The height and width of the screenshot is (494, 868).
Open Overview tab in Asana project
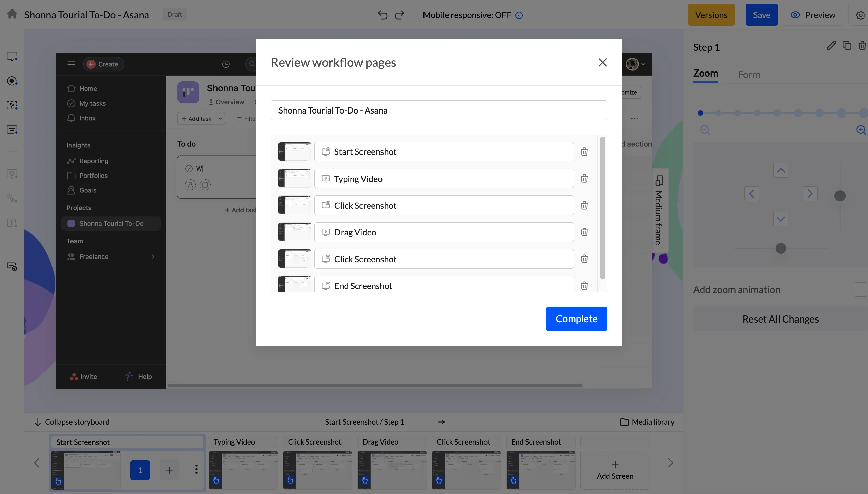click(x=226, y=102)
